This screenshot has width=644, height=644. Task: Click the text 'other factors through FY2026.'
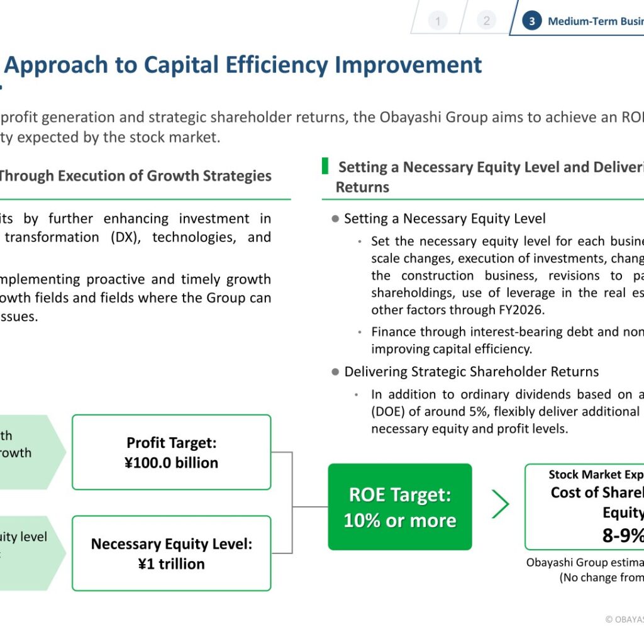click(x=458, y=309)
